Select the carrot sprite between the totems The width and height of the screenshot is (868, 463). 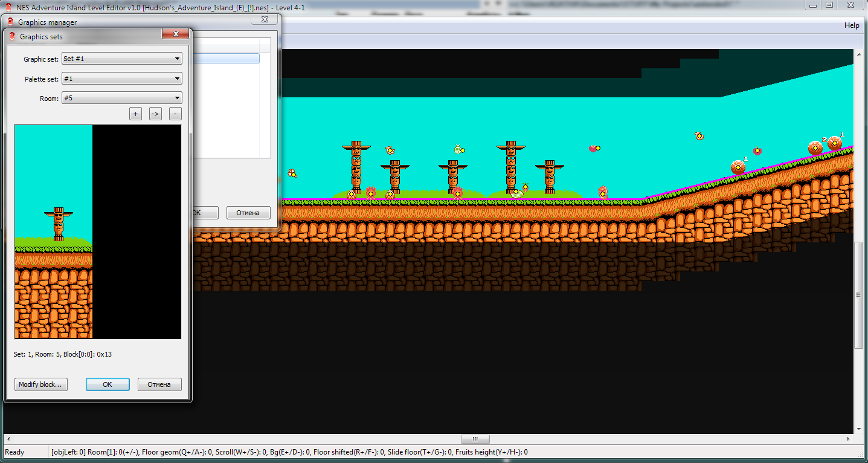pyautogui.click(x=525, y=187)
